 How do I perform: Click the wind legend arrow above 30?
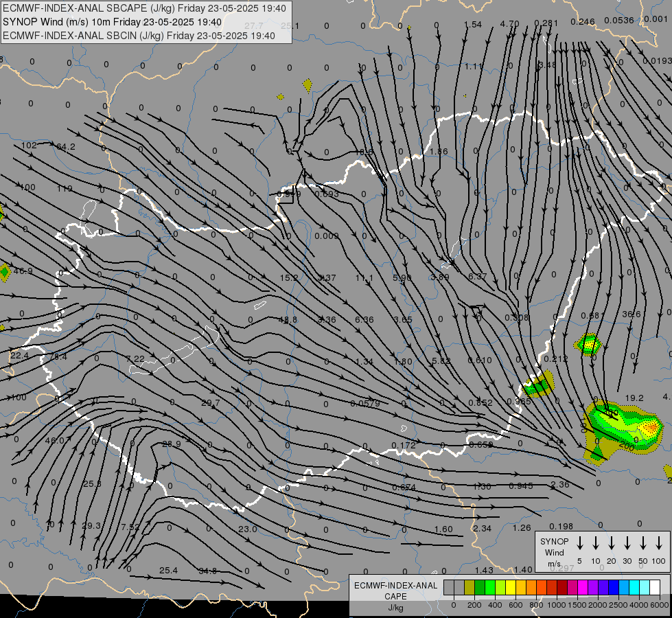pos(627,543)
